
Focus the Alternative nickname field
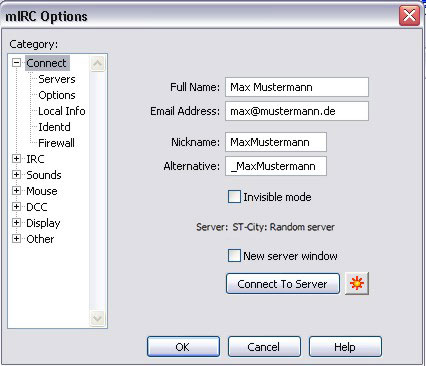pos(276,166)
